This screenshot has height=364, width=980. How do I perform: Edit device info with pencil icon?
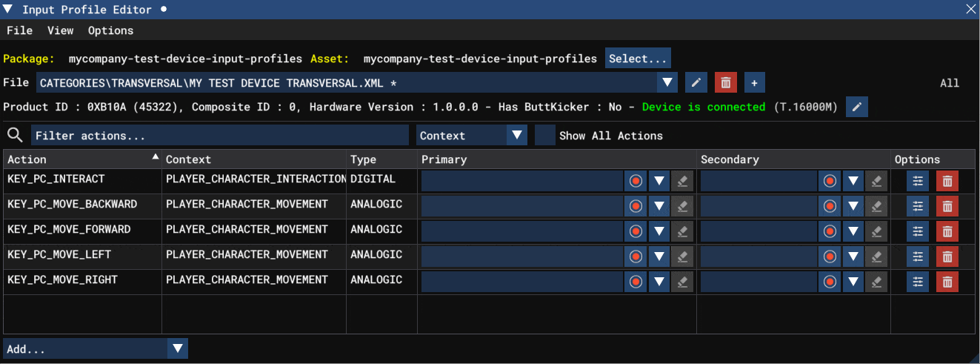(x=857, y=107)
